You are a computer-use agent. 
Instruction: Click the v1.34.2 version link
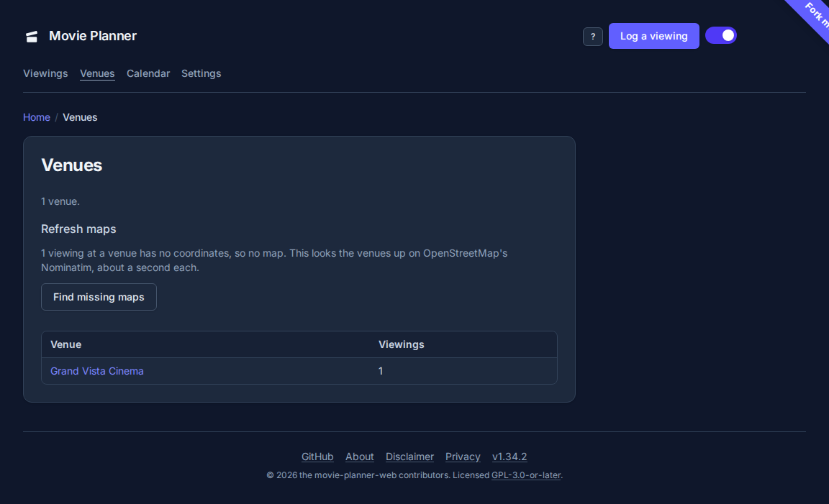point(509,457)
